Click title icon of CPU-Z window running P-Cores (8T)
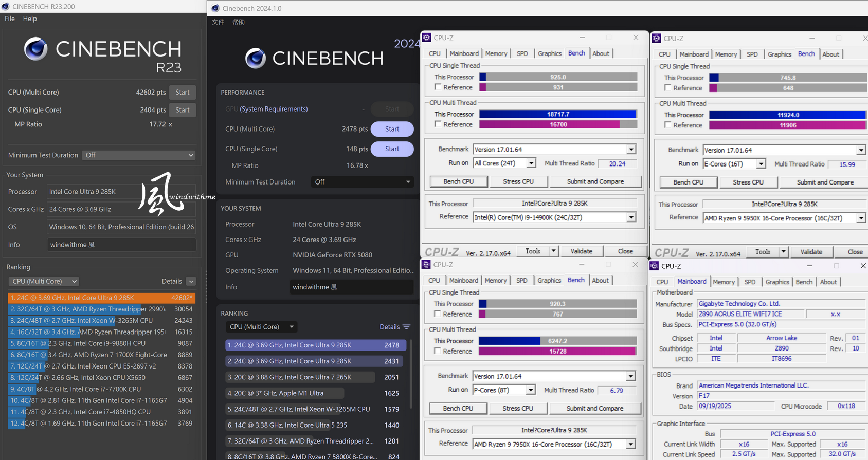This screenshot has width=868, height=460. pyautogui.click(x=426, y=264)
